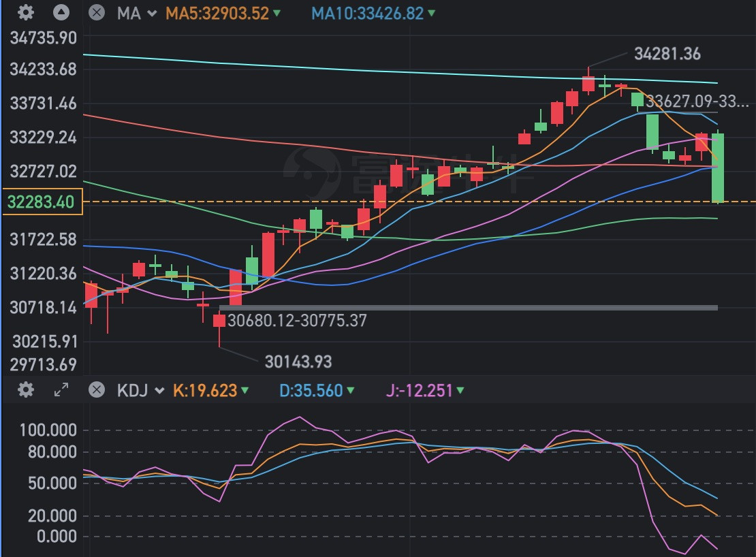Remove the MA indicator with X icon
The width and height of the screenshot is (756, 557).
point(97,12)
